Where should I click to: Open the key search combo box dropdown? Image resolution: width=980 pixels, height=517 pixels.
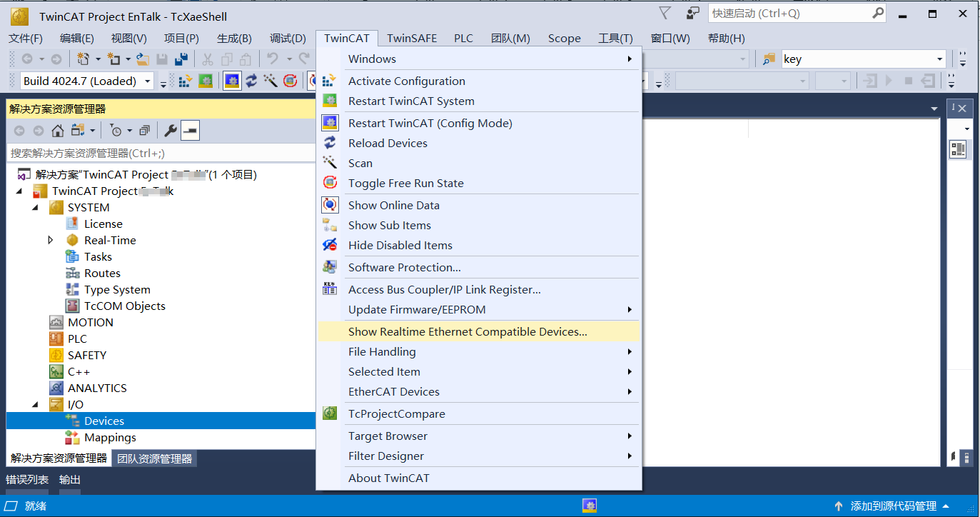point(940,59)
